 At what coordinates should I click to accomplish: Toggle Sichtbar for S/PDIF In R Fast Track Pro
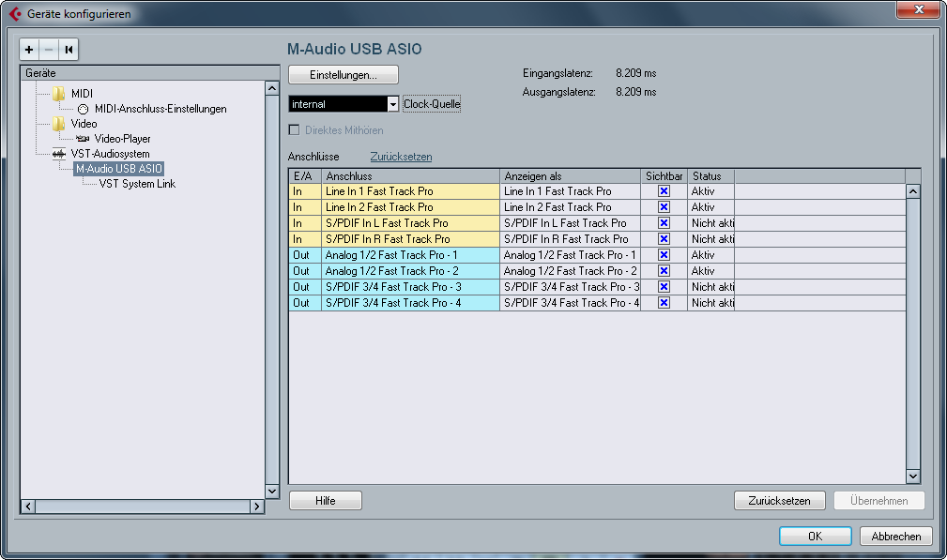coord(664,239)
